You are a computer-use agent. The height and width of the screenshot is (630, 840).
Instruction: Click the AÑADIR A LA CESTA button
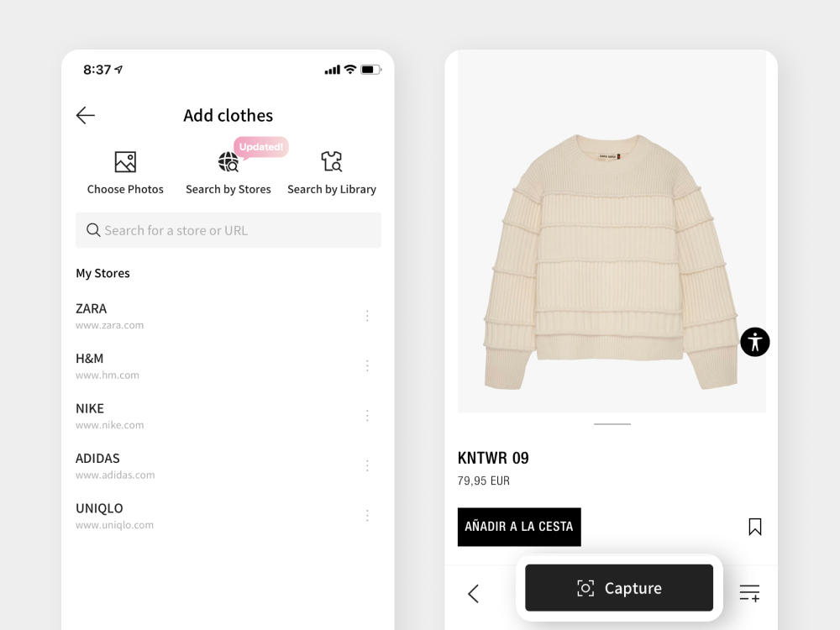519,527
